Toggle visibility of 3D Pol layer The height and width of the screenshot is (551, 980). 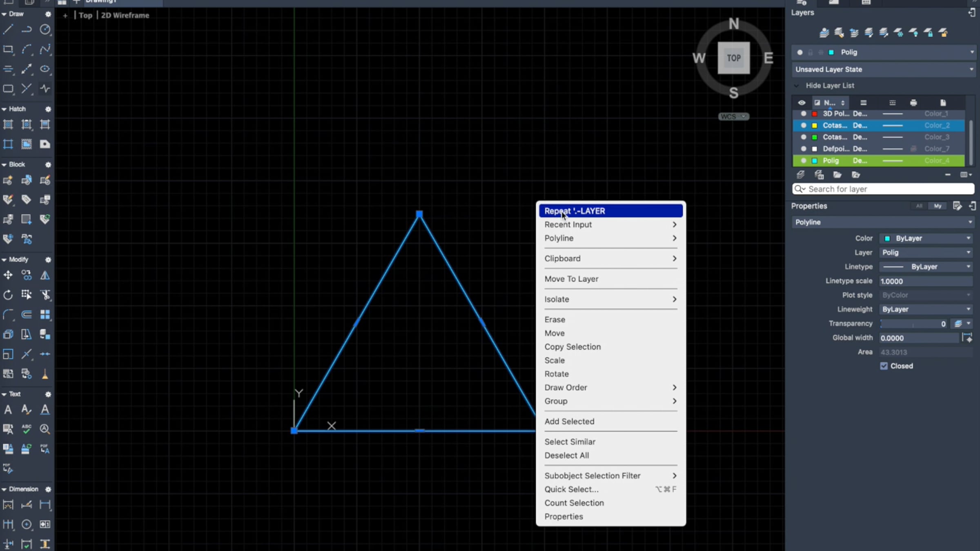click(x=803, y=114)
